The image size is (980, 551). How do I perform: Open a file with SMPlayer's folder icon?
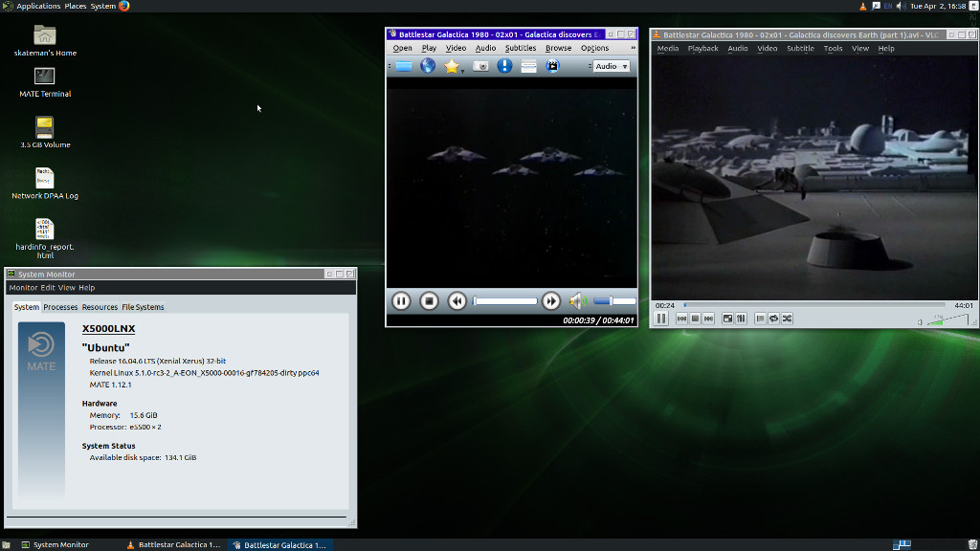404,66
